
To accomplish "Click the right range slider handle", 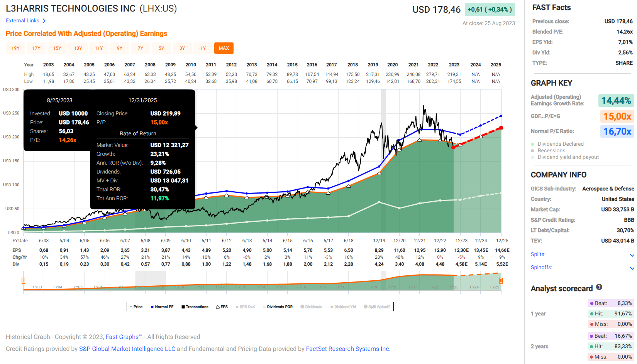I will [x=501, y=281].
